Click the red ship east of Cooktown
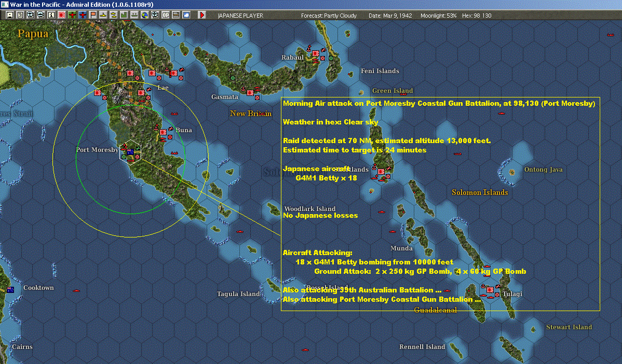Screen dimensions: 622x364 pyautogui.click(x=76, y=291)
